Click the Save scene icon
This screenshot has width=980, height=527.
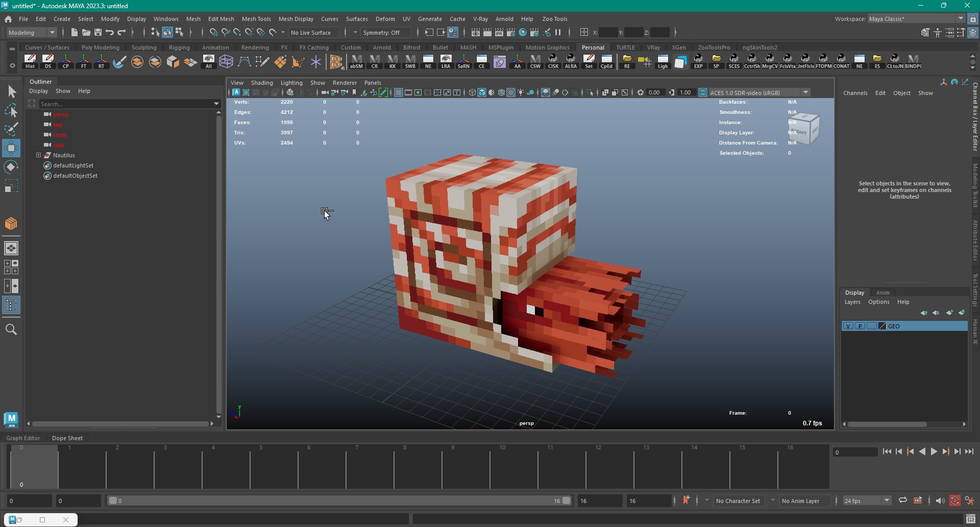point(98,32)
